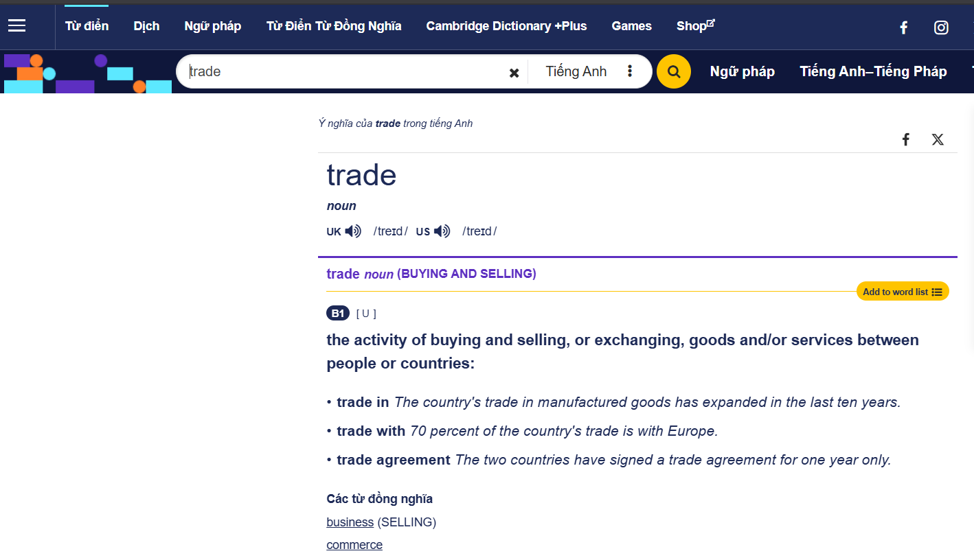The image size is (974, 560).
Task: Open the Từ điển tab
Action: (87, 26)
